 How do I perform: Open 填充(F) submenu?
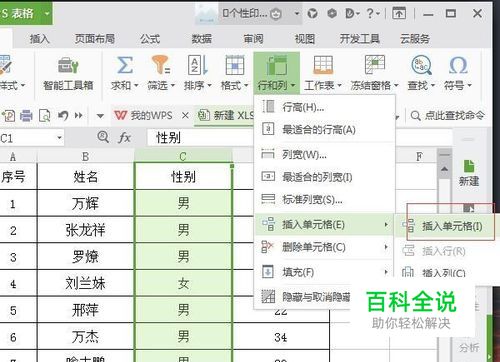[324, 272]
